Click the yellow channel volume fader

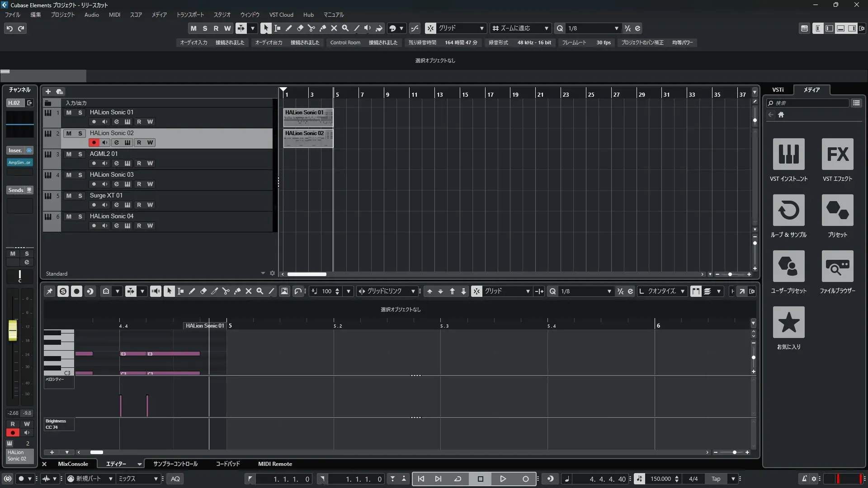pyautogui.click(x=13, y=330)
